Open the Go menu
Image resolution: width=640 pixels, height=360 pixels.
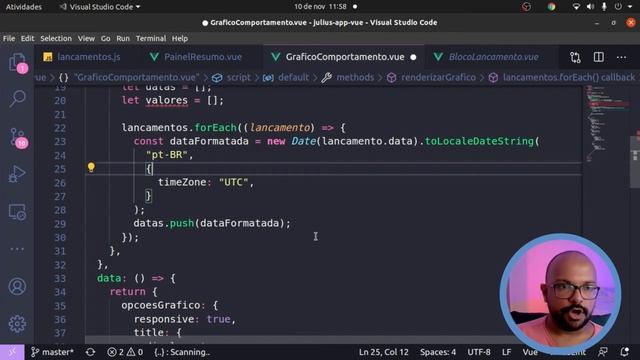[x=105, y=38]
